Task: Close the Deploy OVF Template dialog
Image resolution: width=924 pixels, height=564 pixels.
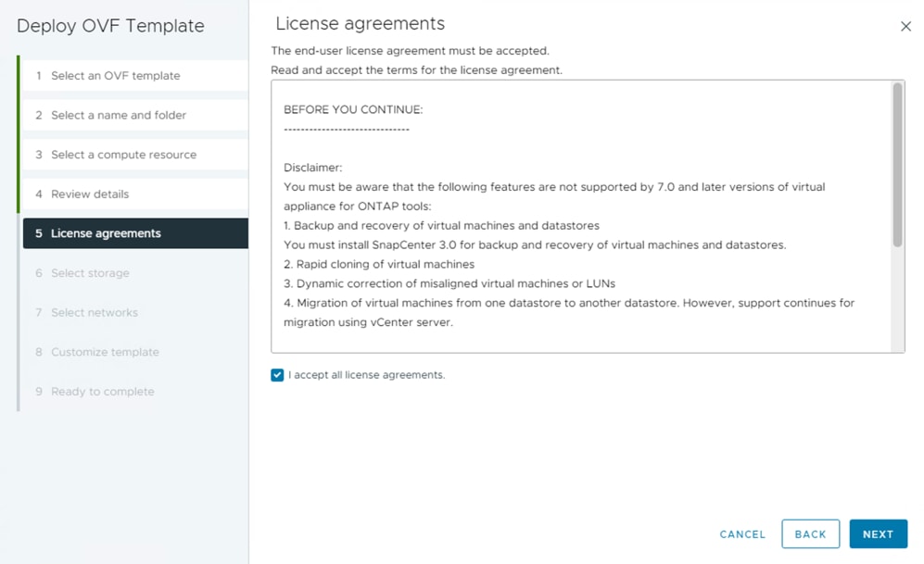Action: 905,27
